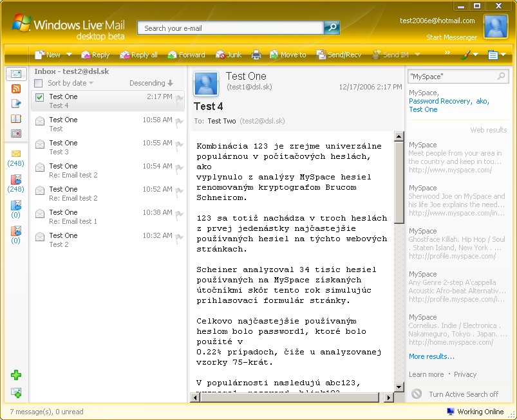Select the 10:38 AM 'Re: Email test 1' message
Viewport: 517px width, 420px height.
tap(108, 217)
